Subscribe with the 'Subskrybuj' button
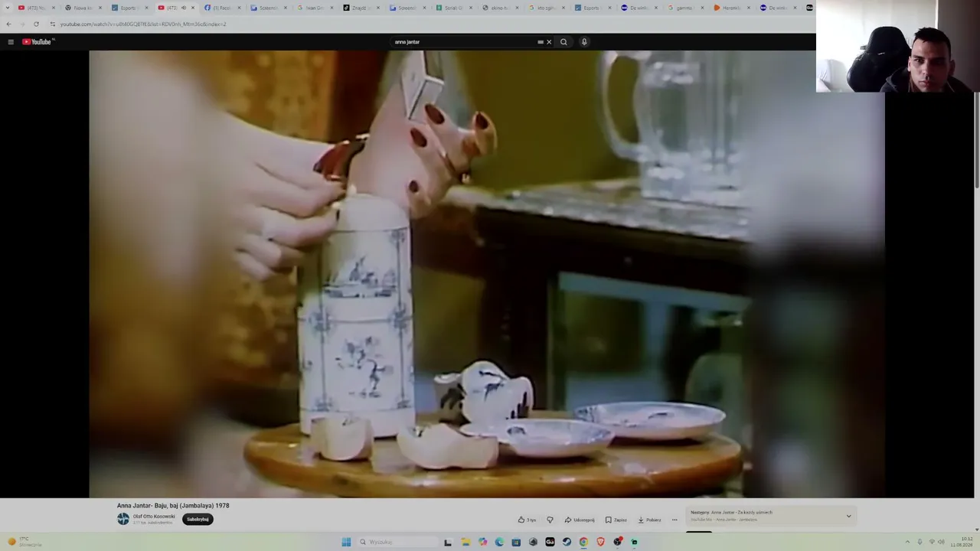The width and height of the screenshot is (980, 551). 198,519
